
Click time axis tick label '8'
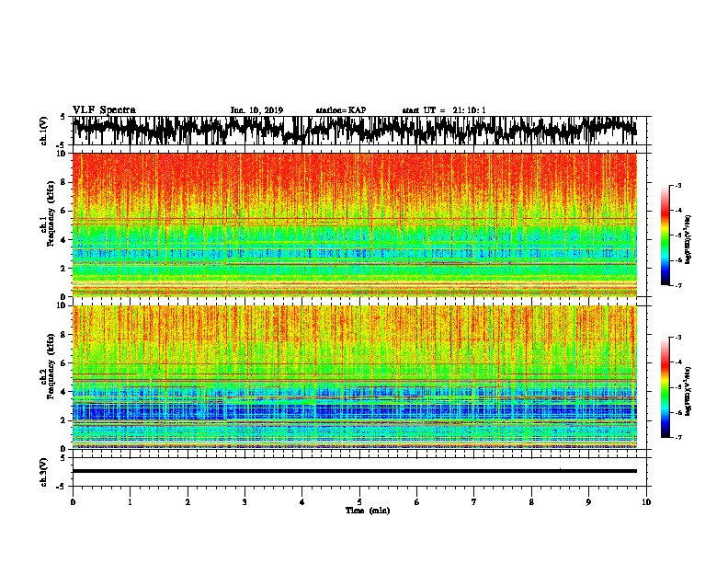point(531,502)
